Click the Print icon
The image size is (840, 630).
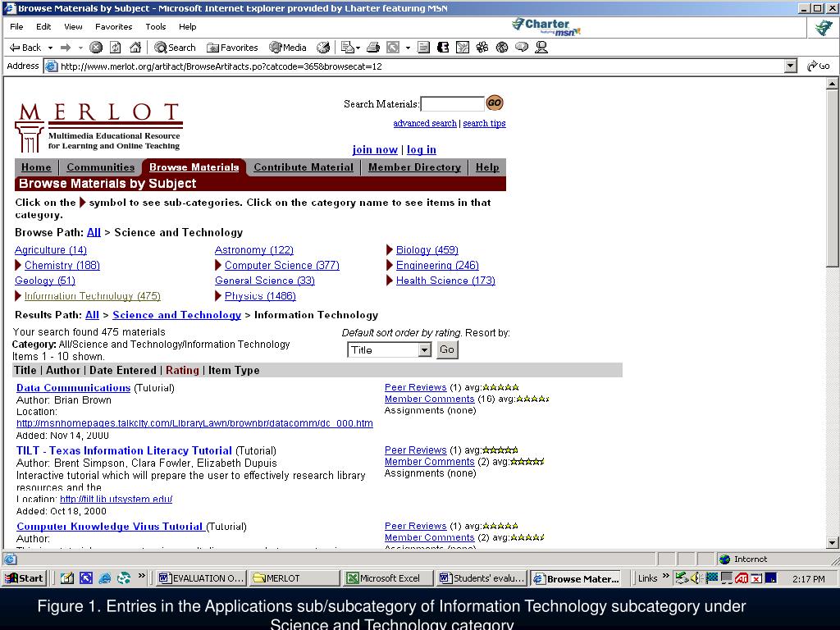tap(373, 48)
